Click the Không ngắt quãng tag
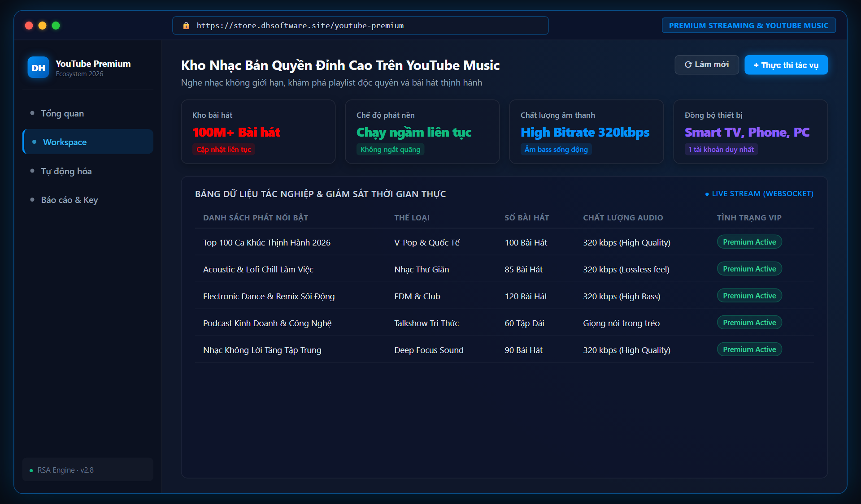This screenshot has width=861, height=504. (x=391, y=149)
